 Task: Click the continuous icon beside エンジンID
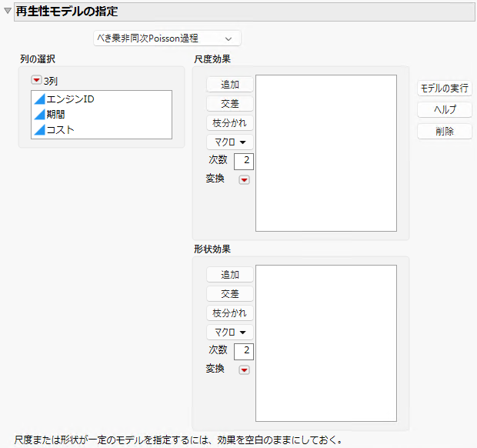(39, 99)
